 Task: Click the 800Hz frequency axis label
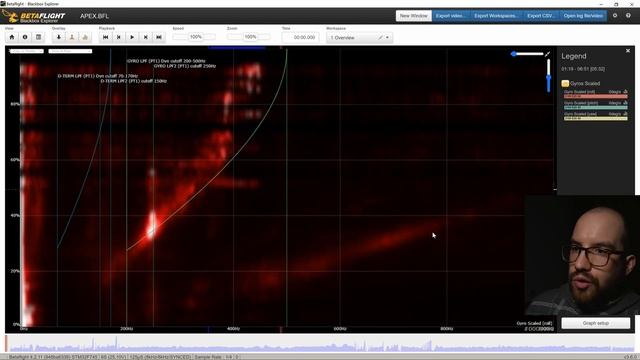(447, 329)
